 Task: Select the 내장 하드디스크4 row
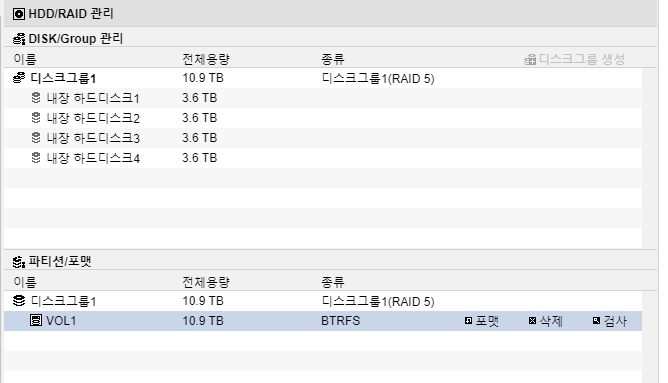click(323, 158)
